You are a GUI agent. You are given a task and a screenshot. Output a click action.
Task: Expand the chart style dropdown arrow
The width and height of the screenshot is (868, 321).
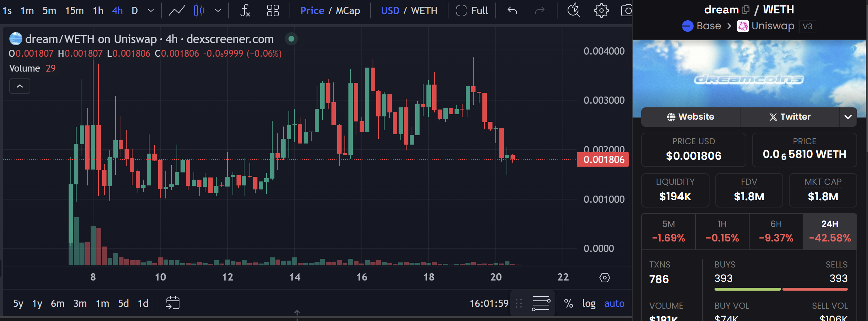click(218, 10)
